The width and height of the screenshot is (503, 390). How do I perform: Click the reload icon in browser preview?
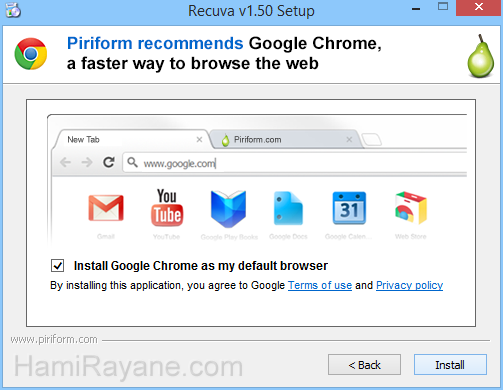(109, 162)
